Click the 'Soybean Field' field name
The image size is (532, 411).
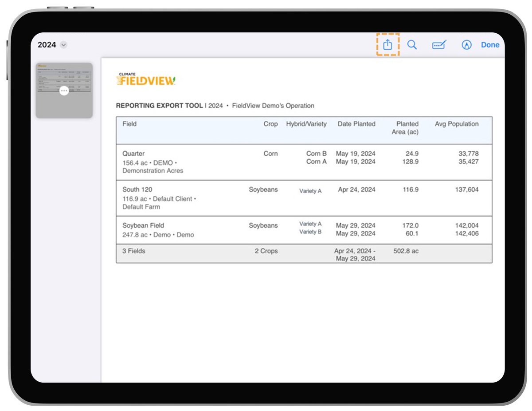[x=143, y=225]
